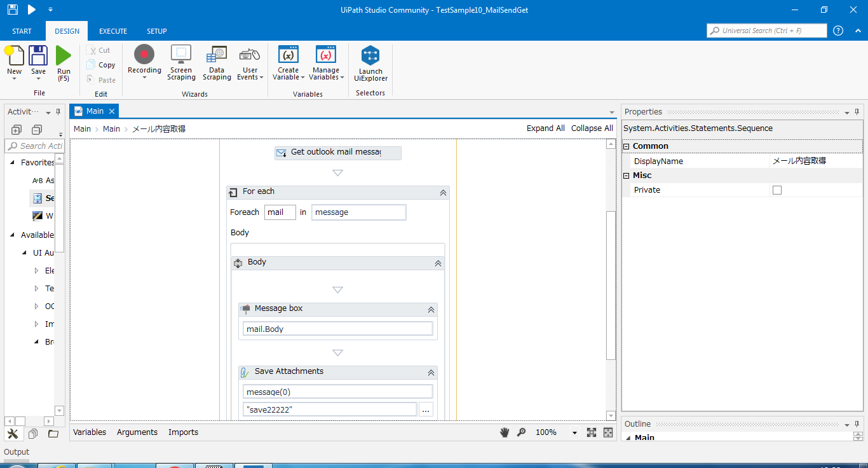Open the help question mark icon
868x468 pixels.
[838, 31]
